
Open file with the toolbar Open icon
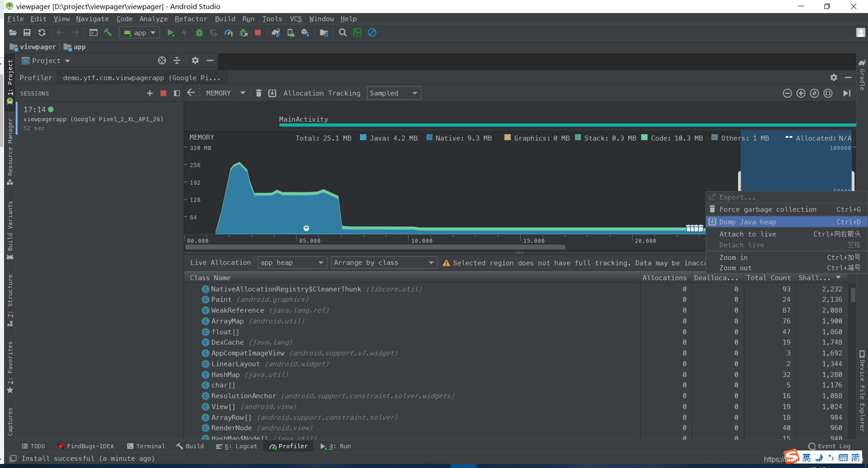click(13, 32)
